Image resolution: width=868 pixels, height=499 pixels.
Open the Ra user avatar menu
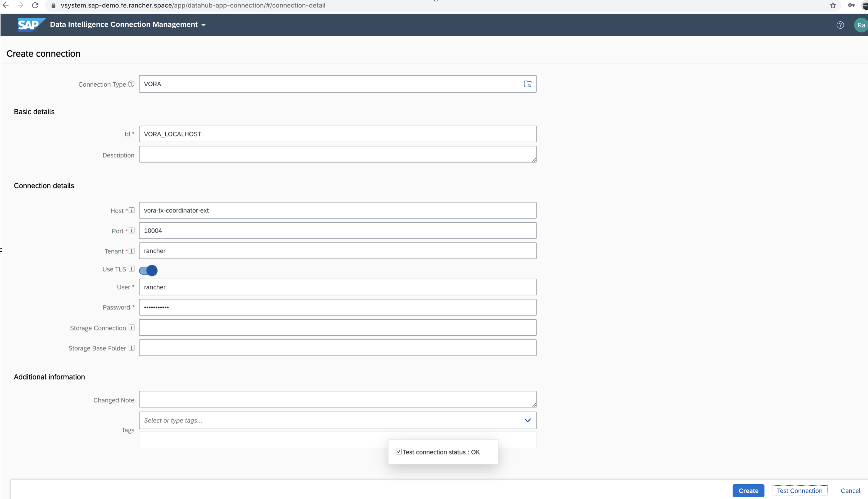tap(861, 25)
